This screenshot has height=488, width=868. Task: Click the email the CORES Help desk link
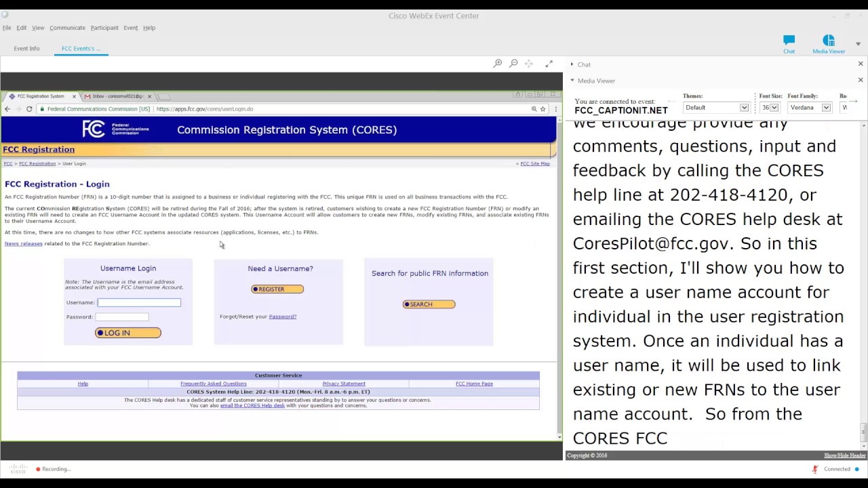pos(252,405)
